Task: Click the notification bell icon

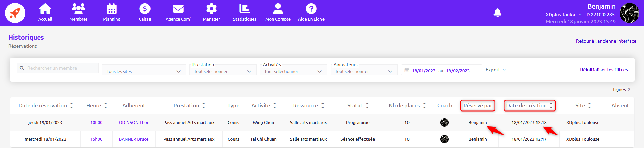Action: click(497, 13)
